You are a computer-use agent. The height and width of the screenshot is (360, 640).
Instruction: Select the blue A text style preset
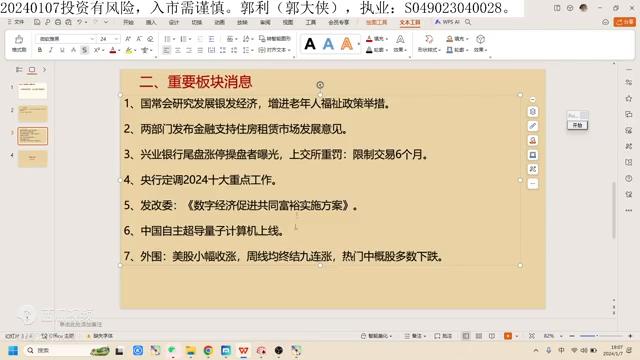click(x=328, y=44)
